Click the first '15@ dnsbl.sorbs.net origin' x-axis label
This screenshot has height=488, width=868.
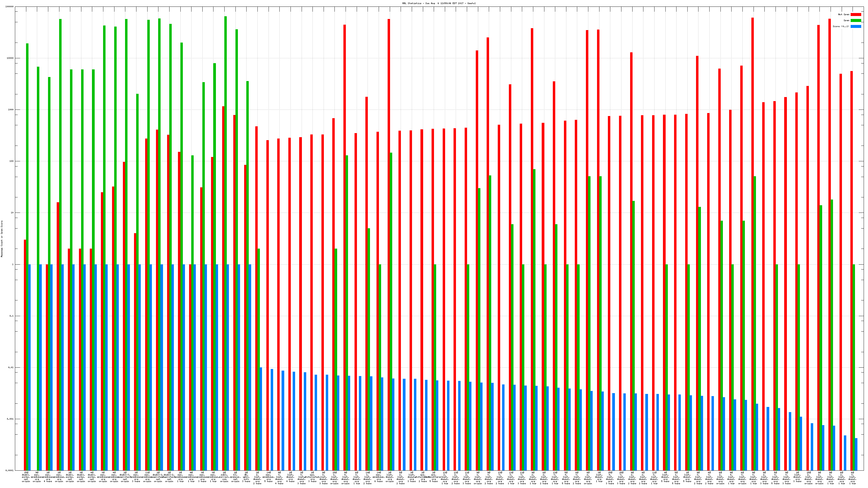pyautogui.click(x=26, y=477)
